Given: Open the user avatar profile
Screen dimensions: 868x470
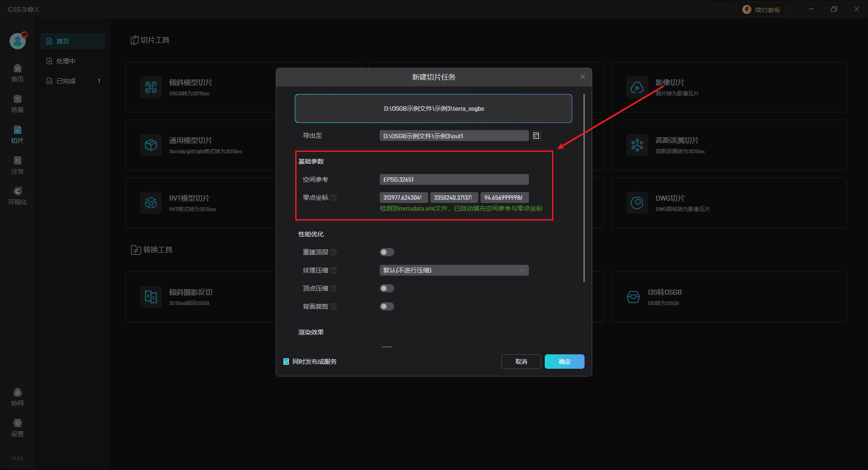Looking at the screenshot, I should 18,41.
